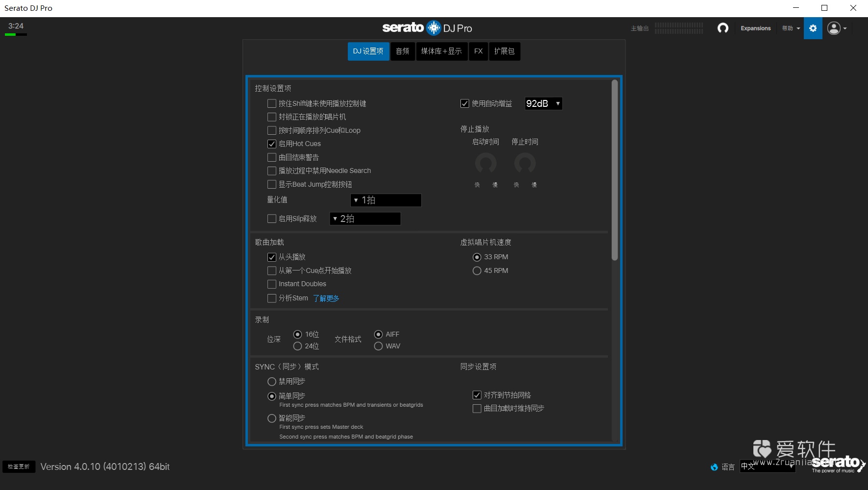Select 33 RPM radio button
The width and height of the screenshot is (868, 490).
(477, 257)
